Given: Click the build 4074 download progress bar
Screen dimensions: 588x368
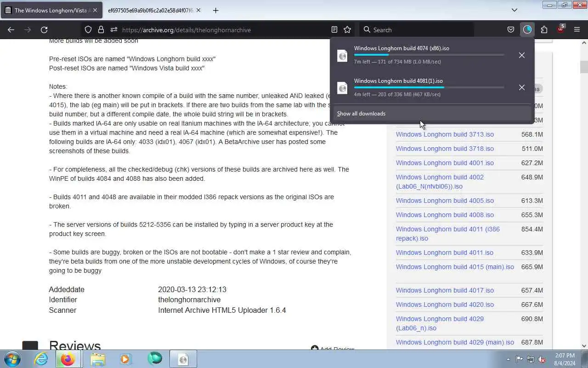Looking at the screenshot, I should 429,55.
